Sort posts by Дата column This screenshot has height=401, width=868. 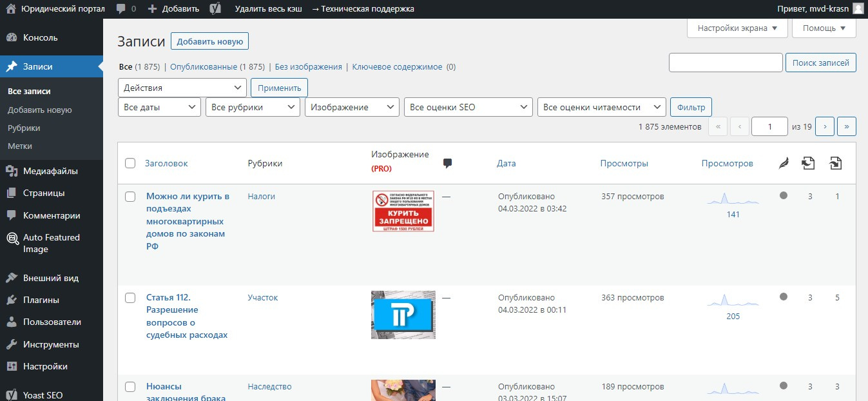(x=506, y=163)
